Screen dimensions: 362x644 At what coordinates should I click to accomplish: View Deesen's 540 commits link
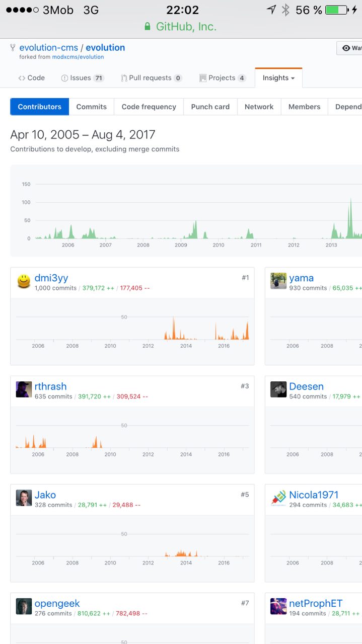(308, 396)
